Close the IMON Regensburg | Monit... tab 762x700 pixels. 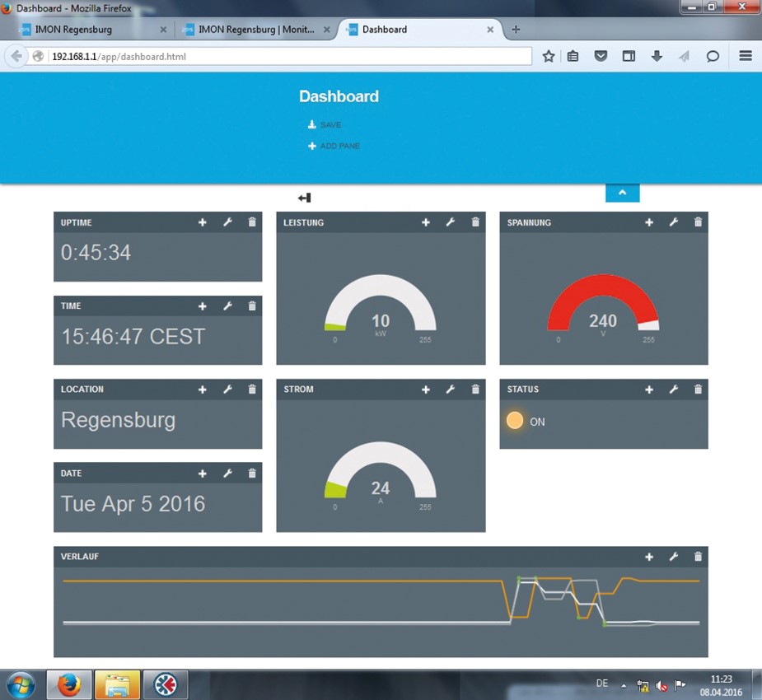[327, 30]
